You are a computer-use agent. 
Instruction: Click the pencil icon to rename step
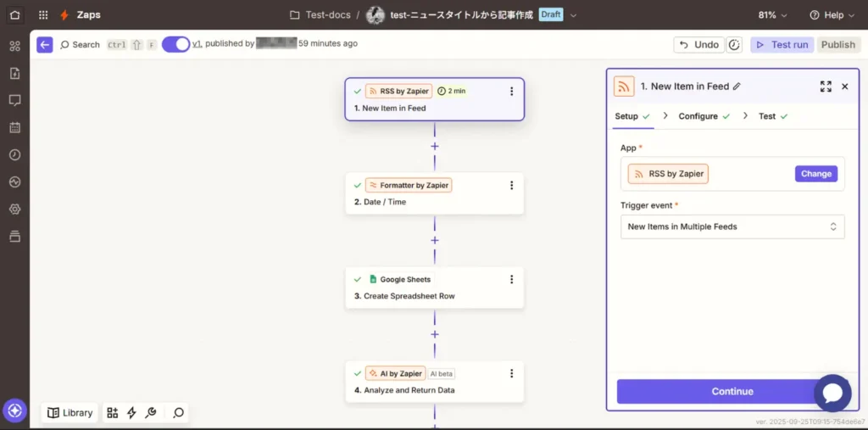(737, 87)
